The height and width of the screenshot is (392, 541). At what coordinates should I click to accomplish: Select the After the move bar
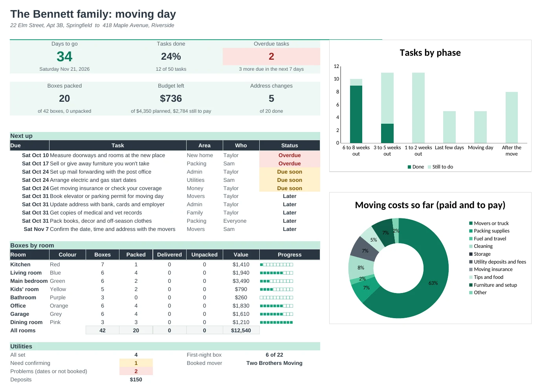point(512,117)
